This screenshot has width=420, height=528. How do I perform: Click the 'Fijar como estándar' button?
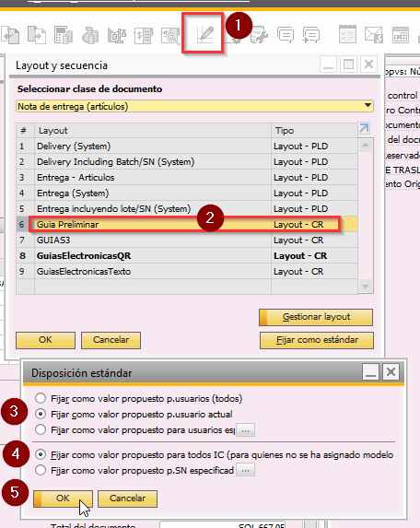317,340
